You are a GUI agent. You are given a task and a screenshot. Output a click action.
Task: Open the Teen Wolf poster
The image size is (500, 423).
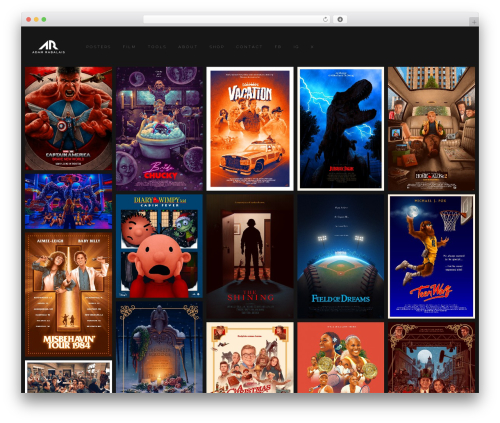[431, 256]
